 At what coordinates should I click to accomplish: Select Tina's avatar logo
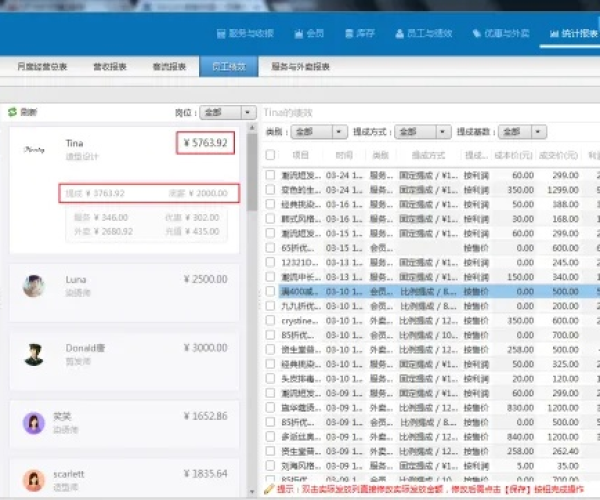pos(34,149)
